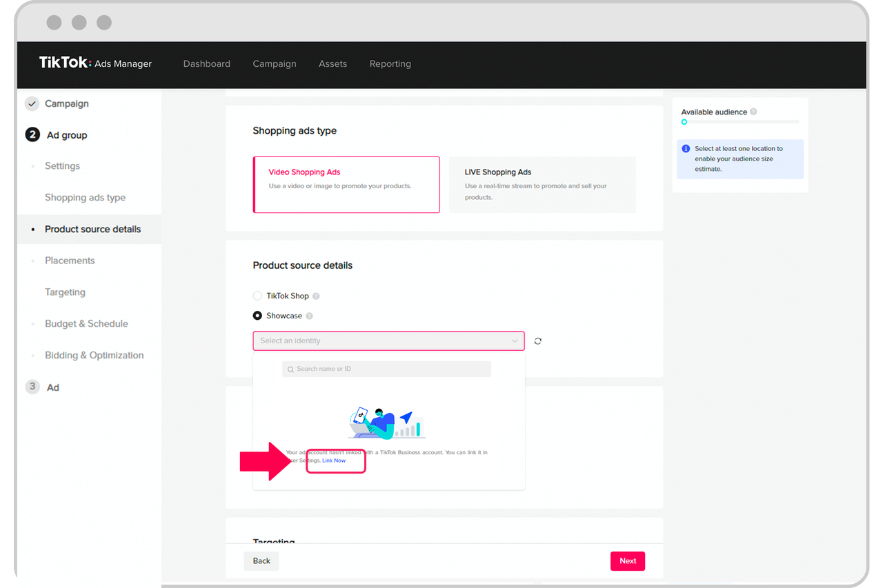Viewport: 883px width, 588px height.
Task: Jump to Bidding & Optimization in sidebar
Action: tap(94, 356)
